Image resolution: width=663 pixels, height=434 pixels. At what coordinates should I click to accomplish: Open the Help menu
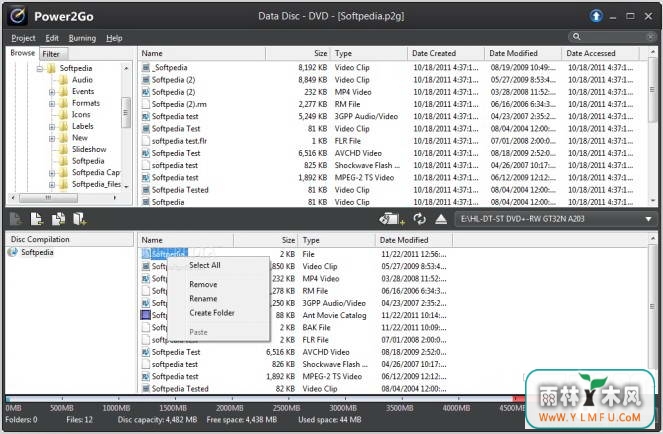tap(114, 38)
